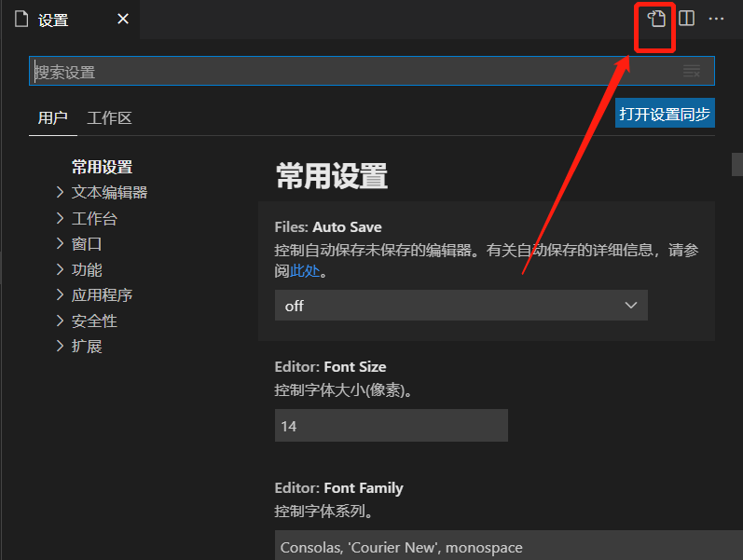Click the 打开设置同步 button
Viewport: 743px width, 560px height.
coord(665,114)
